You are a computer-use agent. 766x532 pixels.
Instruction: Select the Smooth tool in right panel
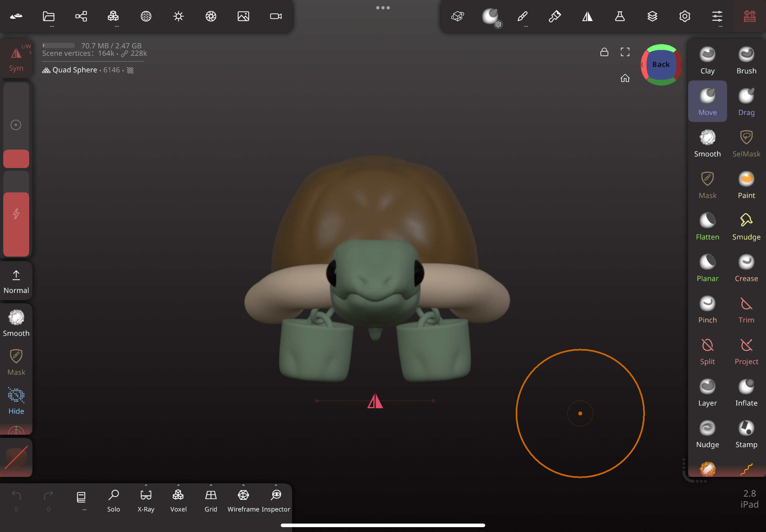point(707,143)
